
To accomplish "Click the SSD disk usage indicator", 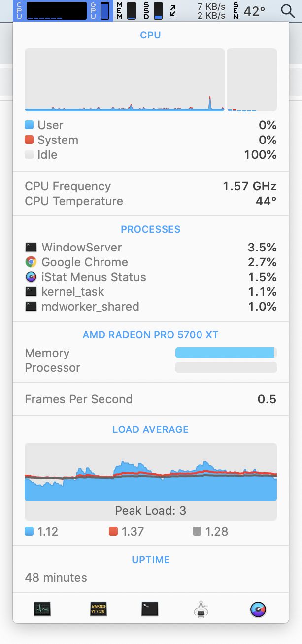I will [153, 11].
